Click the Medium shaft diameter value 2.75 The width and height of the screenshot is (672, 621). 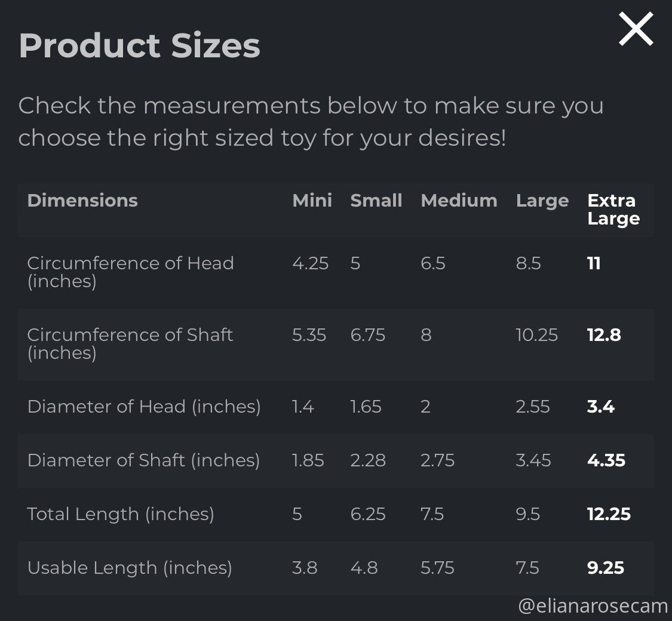[x=437, y=460]
